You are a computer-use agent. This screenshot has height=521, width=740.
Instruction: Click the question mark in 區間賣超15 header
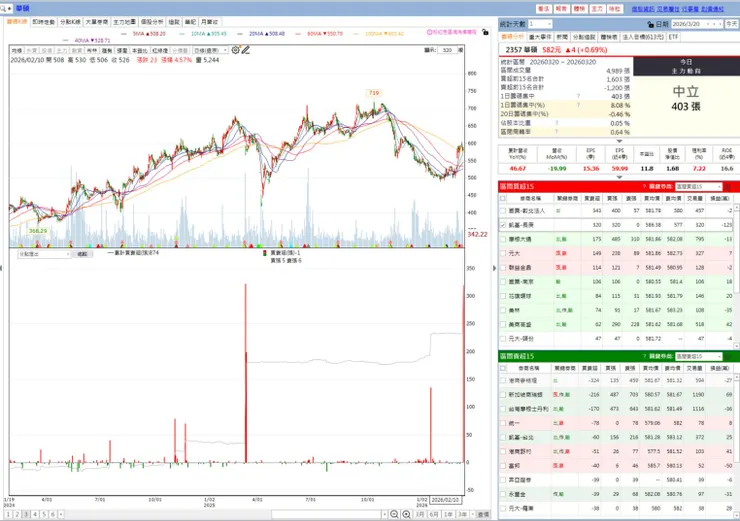(x=644, y=356)
